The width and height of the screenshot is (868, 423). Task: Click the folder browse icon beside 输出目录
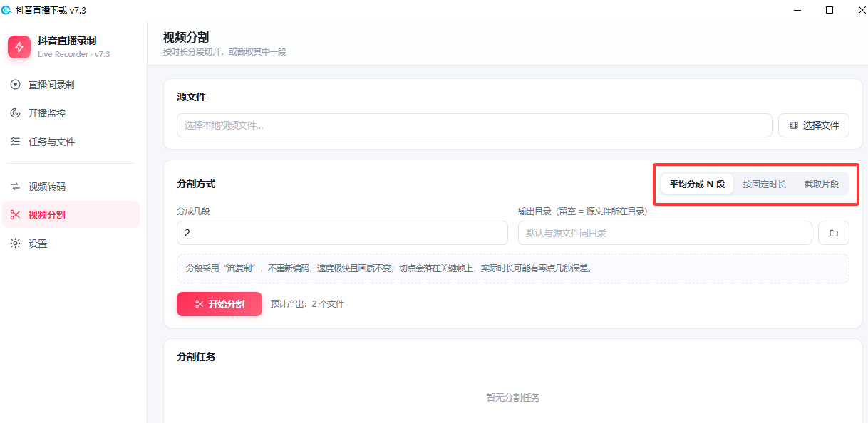coord(833,233)
